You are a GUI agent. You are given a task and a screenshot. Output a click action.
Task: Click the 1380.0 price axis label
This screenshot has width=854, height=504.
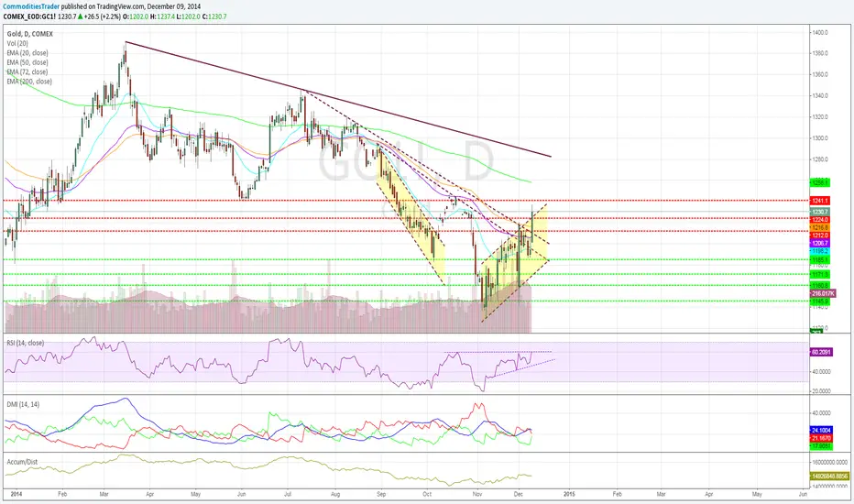(x=820, y=53)
